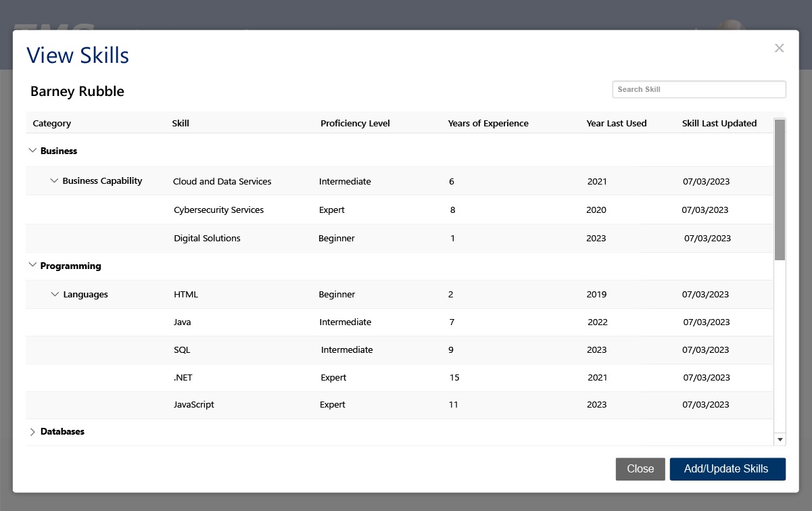Sort by the Skill column header

click(x=181, y=124)
